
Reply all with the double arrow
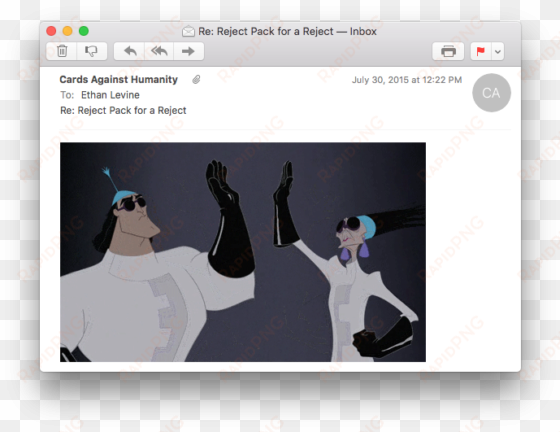[159, 51]
